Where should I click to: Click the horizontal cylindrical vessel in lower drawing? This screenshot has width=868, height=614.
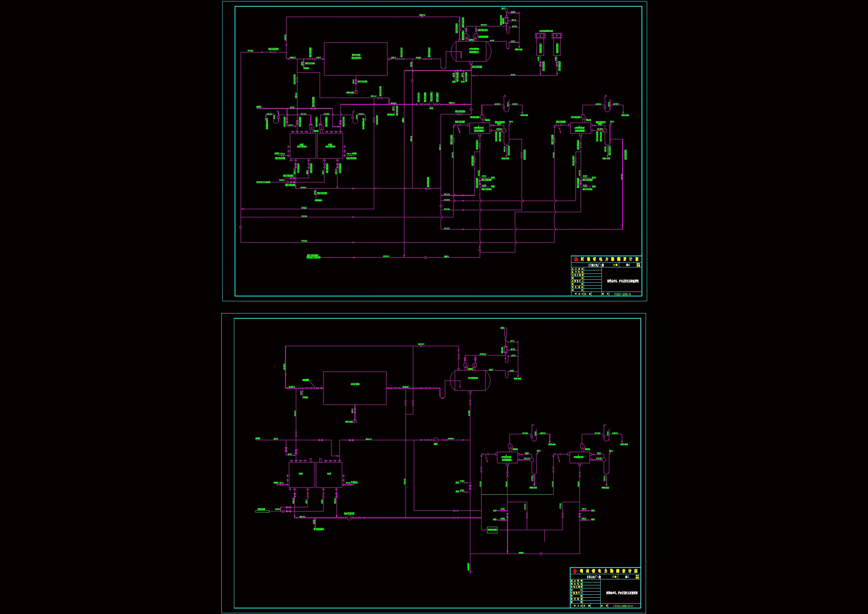pos(470,380)
